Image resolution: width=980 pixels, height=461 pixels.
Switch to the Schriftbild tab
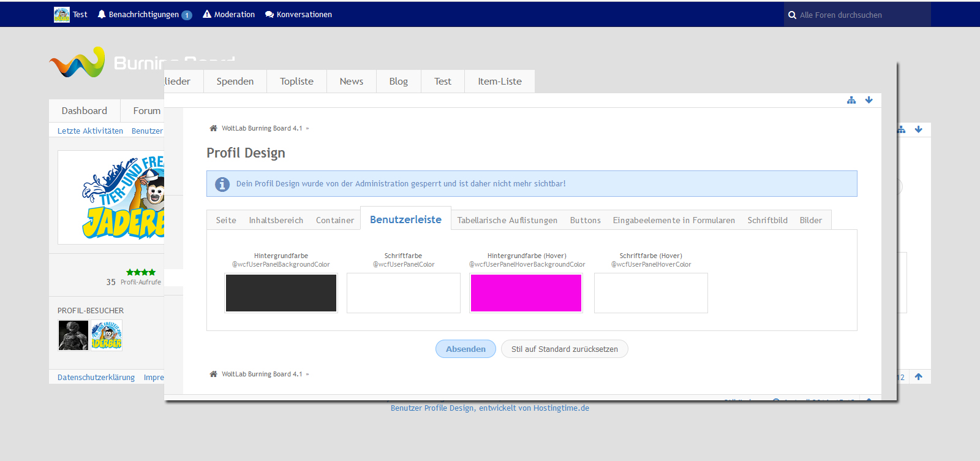767,220
